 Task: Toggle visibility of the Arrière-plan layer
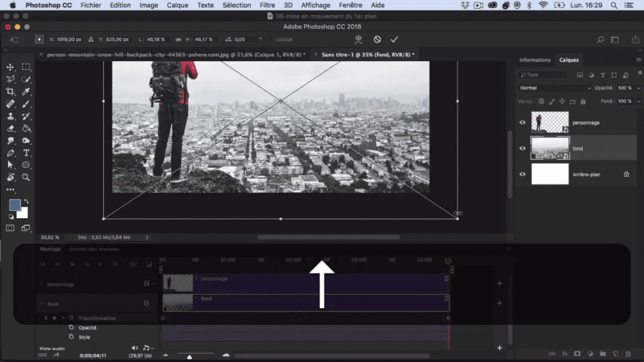(522, 175)
